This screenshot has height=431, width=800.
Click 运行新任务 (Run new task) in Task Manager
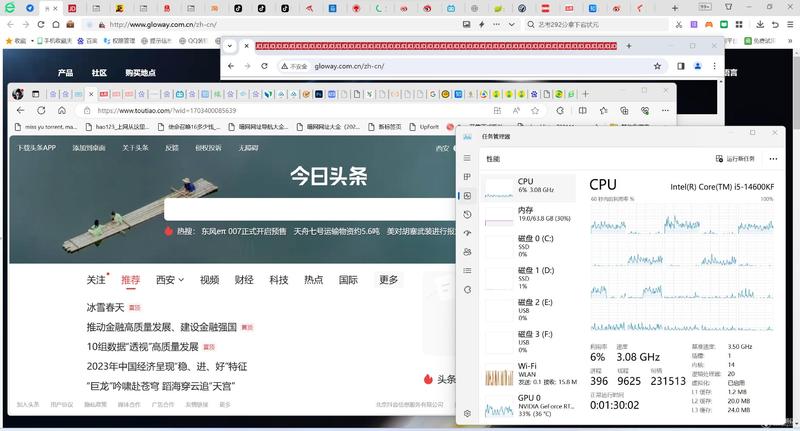coord(735,159)
